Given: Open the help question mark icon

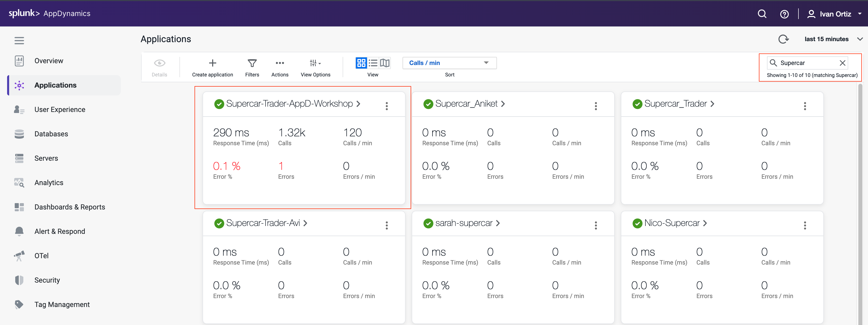Looking at the screenshot, I should click(784, 14).
